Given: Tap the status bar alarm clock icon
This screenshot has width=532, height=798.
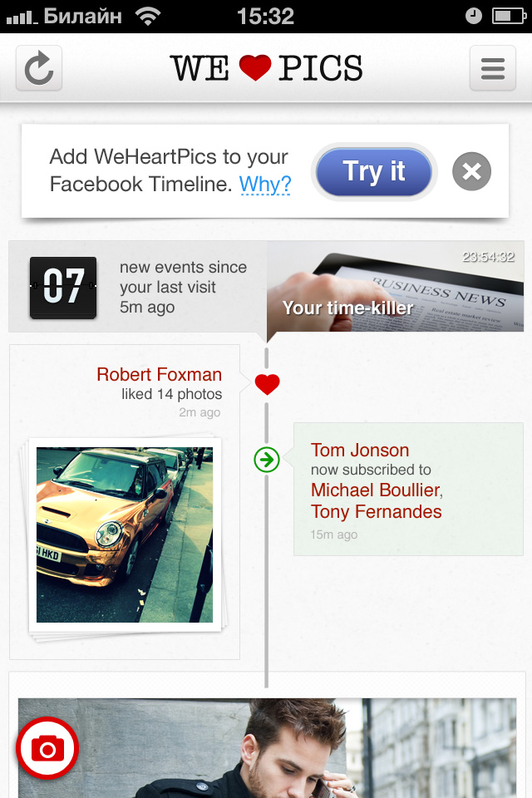Looking at the screenshot, I should pyautogui.click(x=473, y=16).
